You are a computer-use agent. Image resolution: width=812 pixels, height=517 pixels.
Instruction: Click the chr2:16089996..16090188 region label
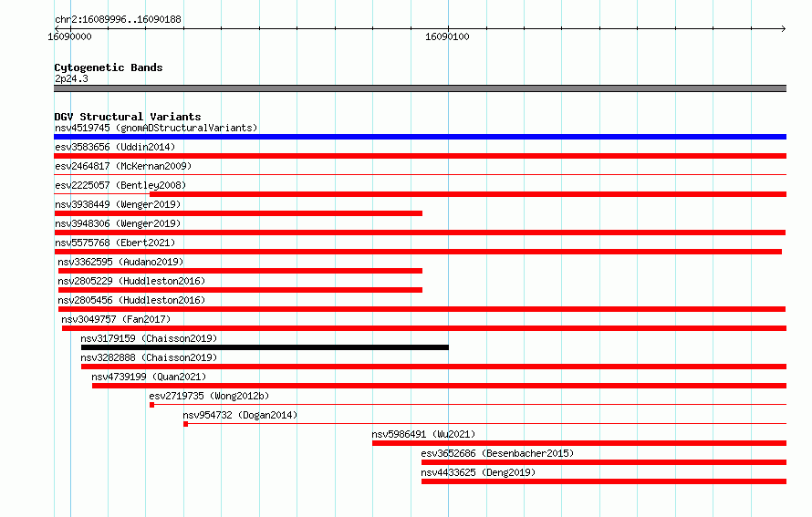coord(118,20)
